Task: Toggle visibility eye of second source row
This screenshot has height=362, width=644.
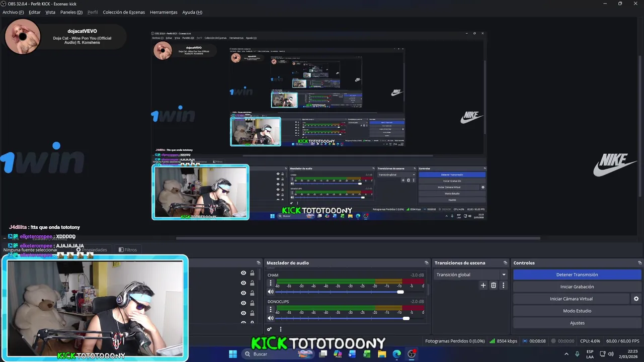Action: (x=244, y=283)
